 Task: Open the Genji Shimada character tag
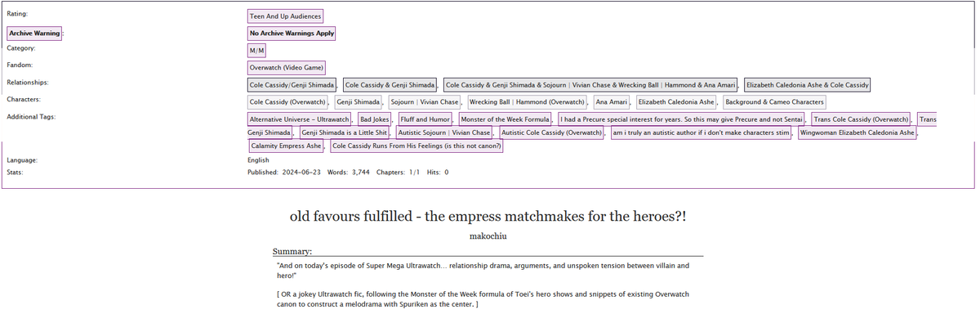coord(358,102)
